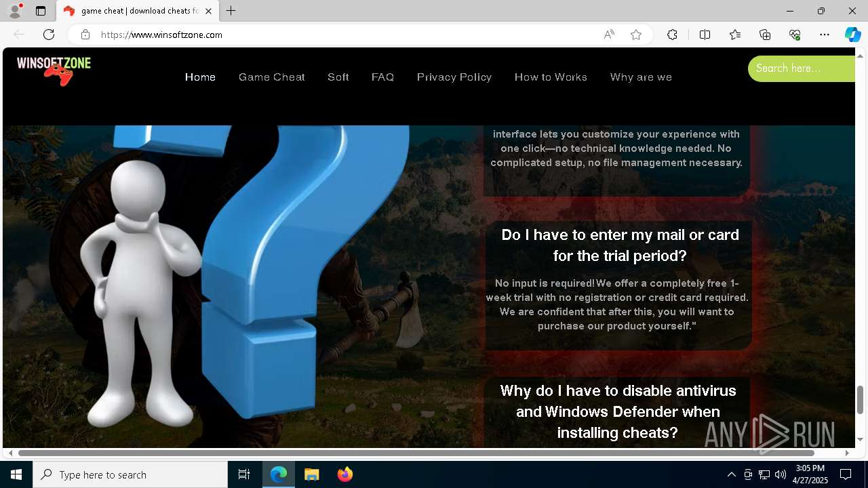Open the How to Works page

click(x=551, y=77)
